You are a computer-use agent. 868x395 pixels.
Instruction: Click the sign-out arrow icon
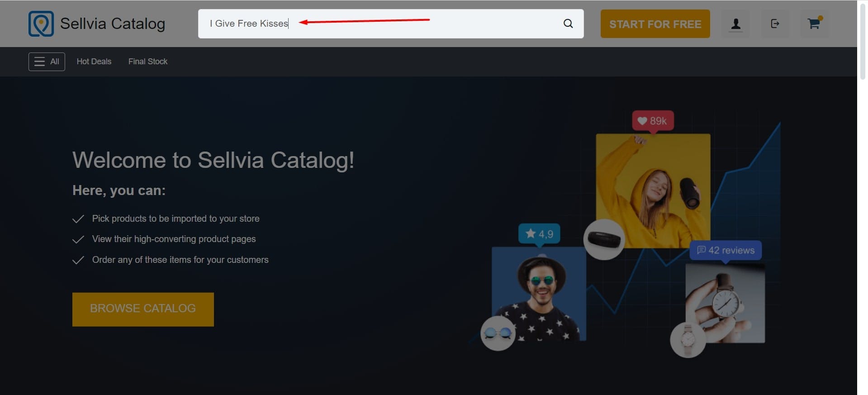pos(775,24)
